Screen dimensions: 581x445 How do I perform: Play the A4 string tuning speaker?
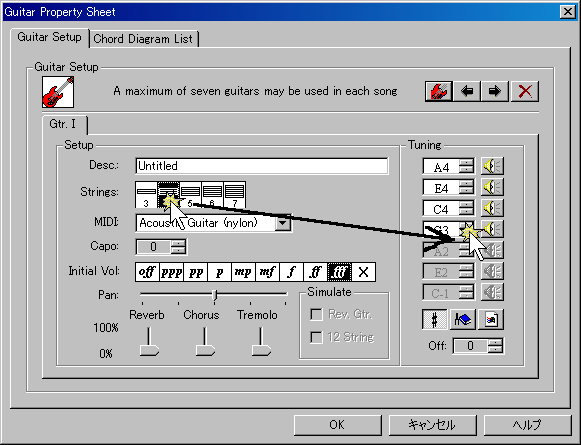(492, 166)
